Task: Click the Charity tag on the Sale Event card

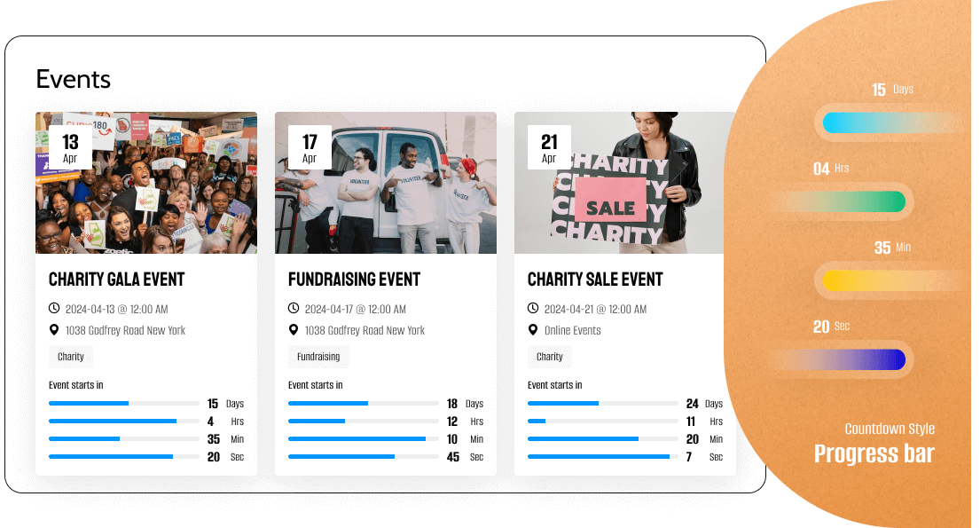Action: (549, 357)
